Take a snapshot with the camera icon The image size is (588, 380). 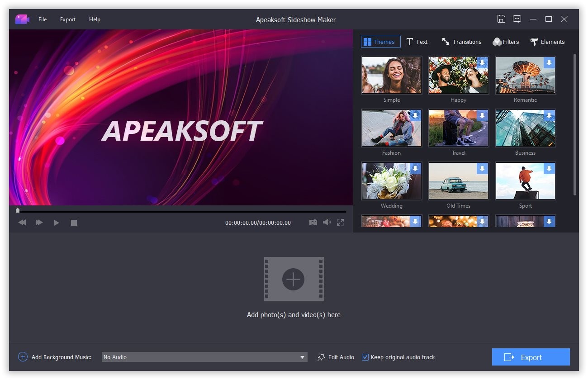click(x=313, y=223)
